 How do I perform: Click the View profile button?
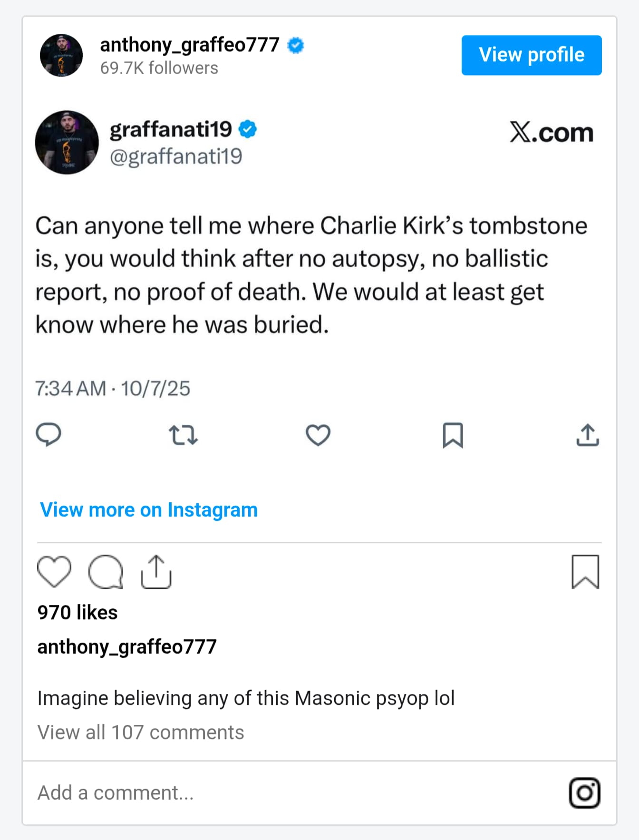tap(531, 55)
